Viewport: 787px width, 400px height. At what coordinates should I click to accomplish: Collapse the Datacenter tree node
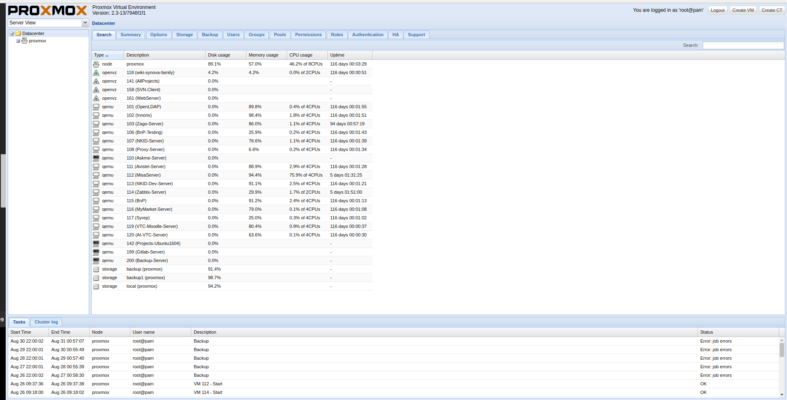[x=11, y=33]
